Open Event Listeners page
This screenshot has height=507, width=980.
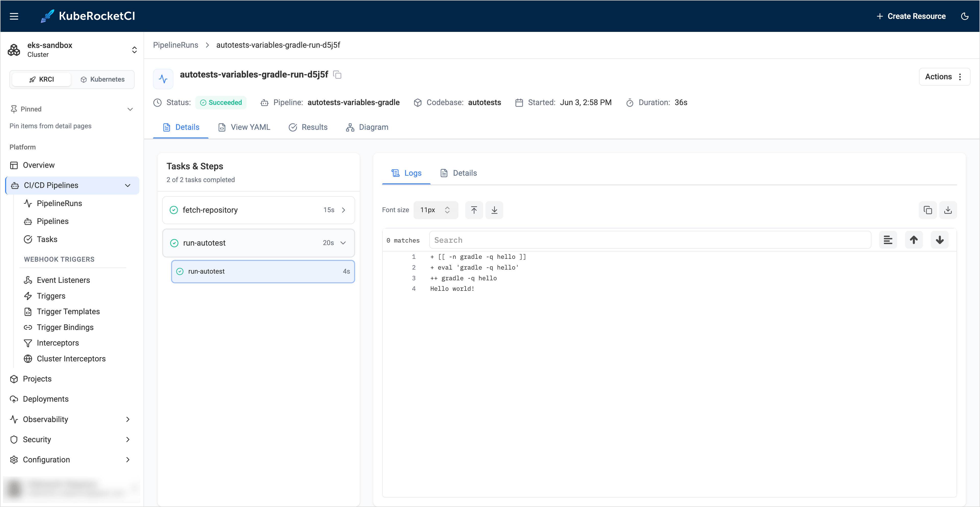tap(63, 280)
